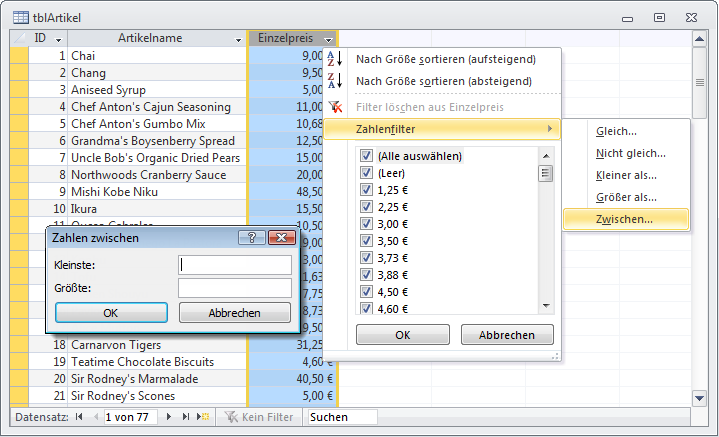This screenshot has width=719, height=437.
Task: Open the Artikelname column dropdown arrow
Action: click(x=238, y=39)
